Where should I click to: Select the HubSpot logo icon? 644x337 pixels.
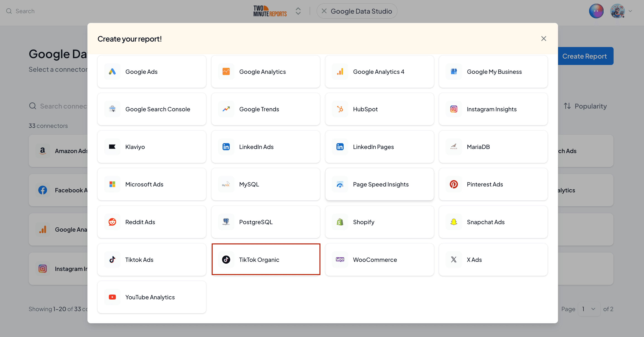click(x=340, y=109)
